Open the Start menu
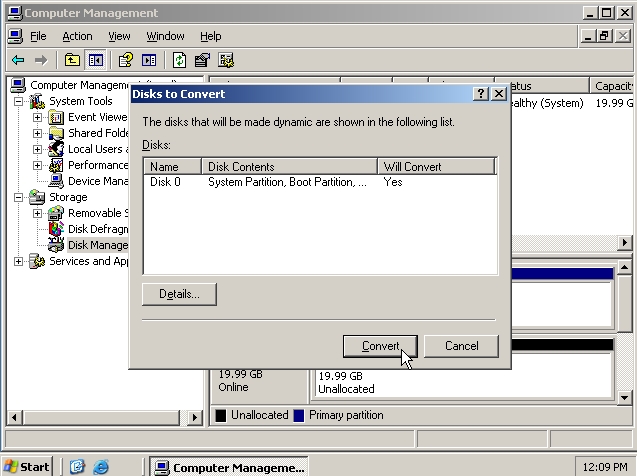Image resolution: width=637 pixels, height=476 pixels. [x=27, y=467]
